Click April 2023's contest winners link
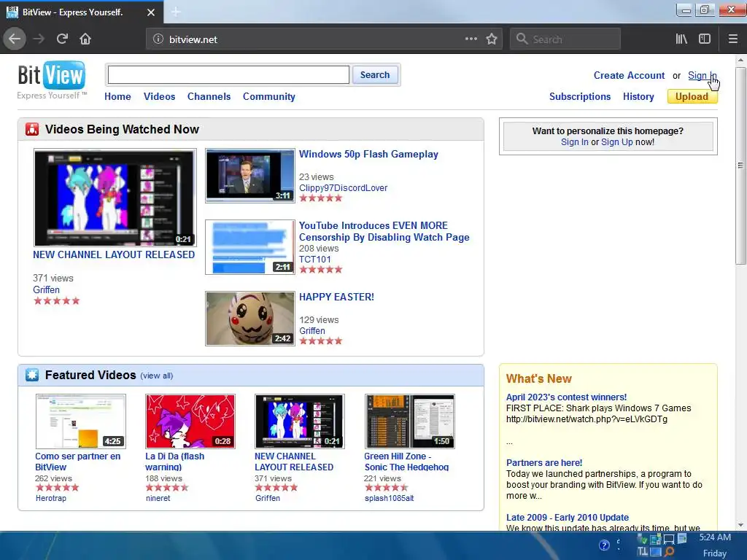This screenshot has height=560, width=747. [566, 397]
